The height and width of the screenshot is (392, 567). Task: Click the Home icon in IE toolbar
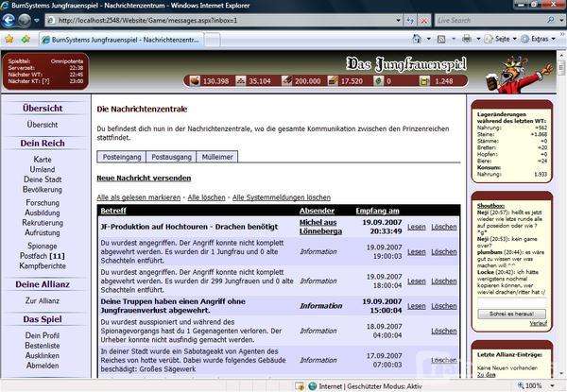(416, 39)
